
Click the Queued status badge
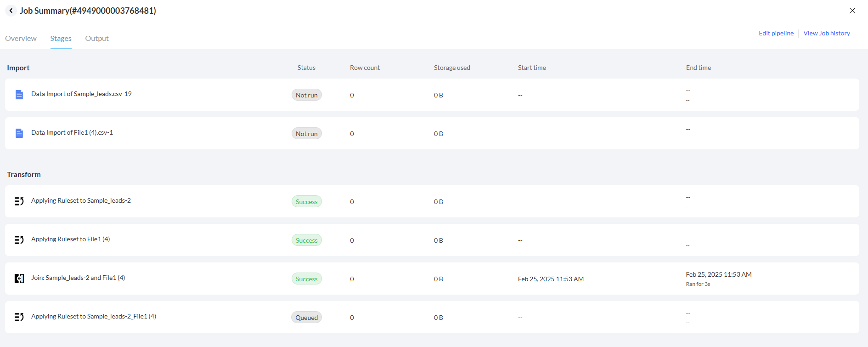pyautogui.click(x=307, y=318)
